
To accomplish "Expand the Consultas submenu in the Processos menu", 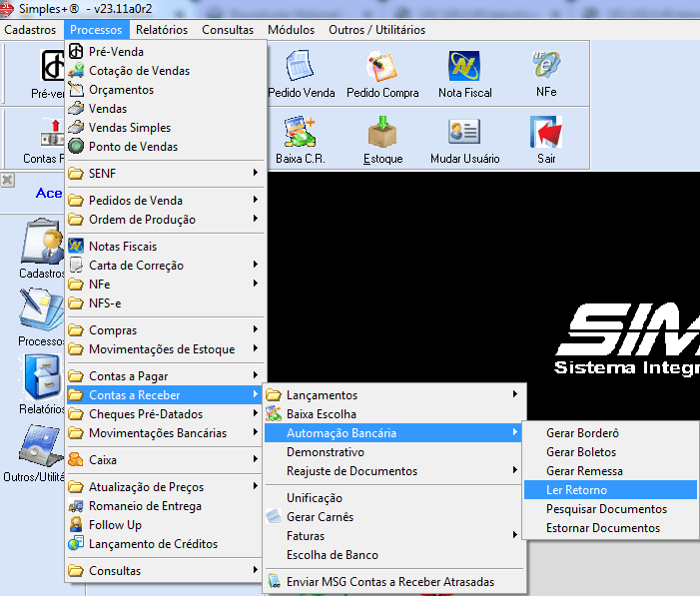I will click(x=166, y=571).
